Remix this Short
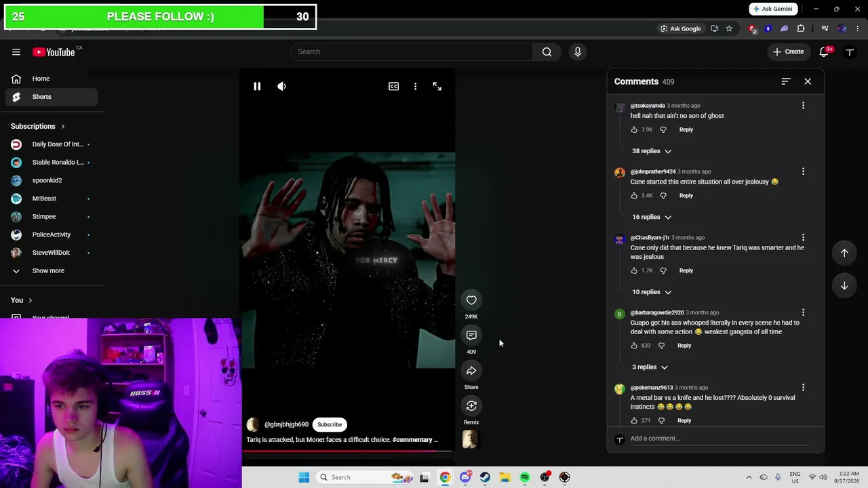 coord(471,406)
